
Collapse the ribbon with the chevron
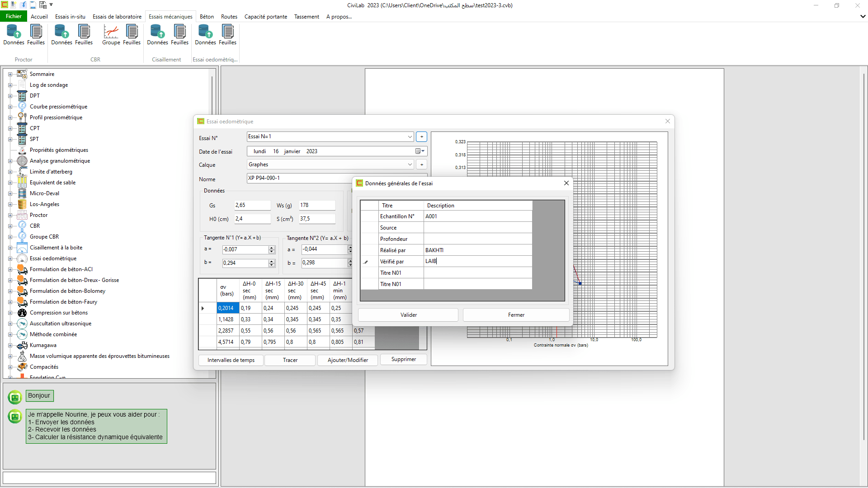863,16
